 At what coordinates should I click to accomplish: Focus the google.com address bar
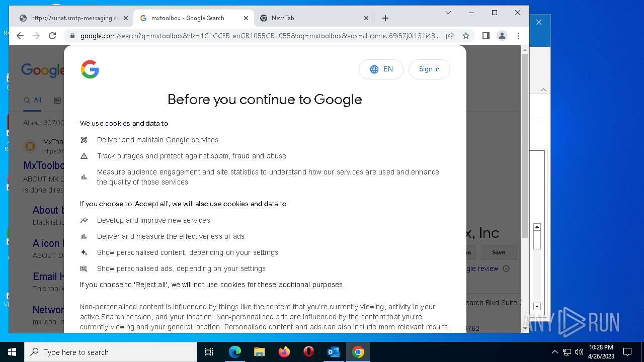[260, 36]
